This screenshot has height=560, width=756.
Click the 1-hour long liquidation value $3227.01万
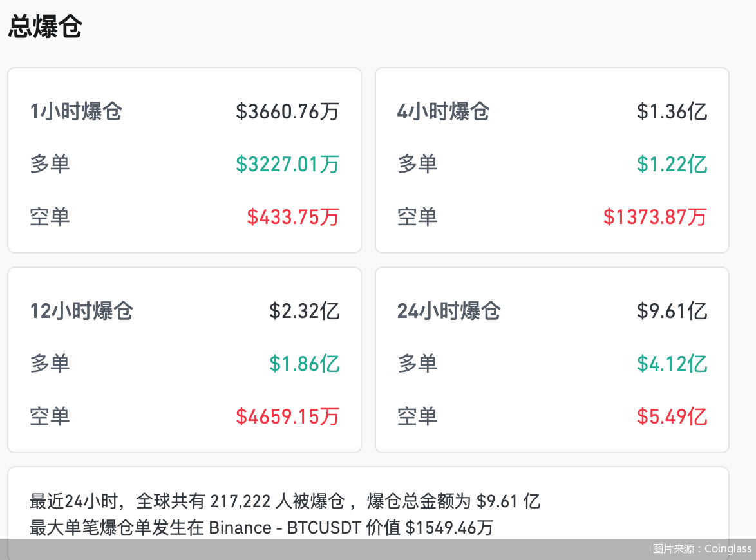pos(287,164)
